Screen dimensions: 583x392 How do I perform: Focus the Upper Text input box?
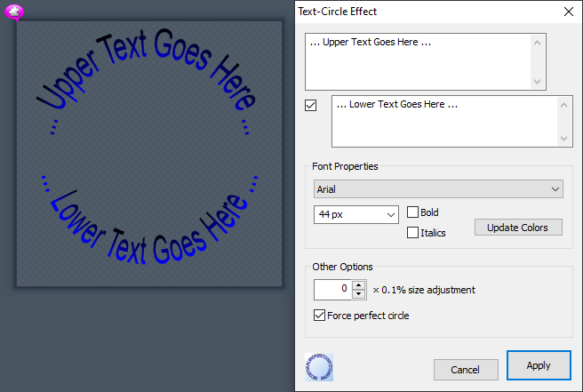(x=418, y=62)
